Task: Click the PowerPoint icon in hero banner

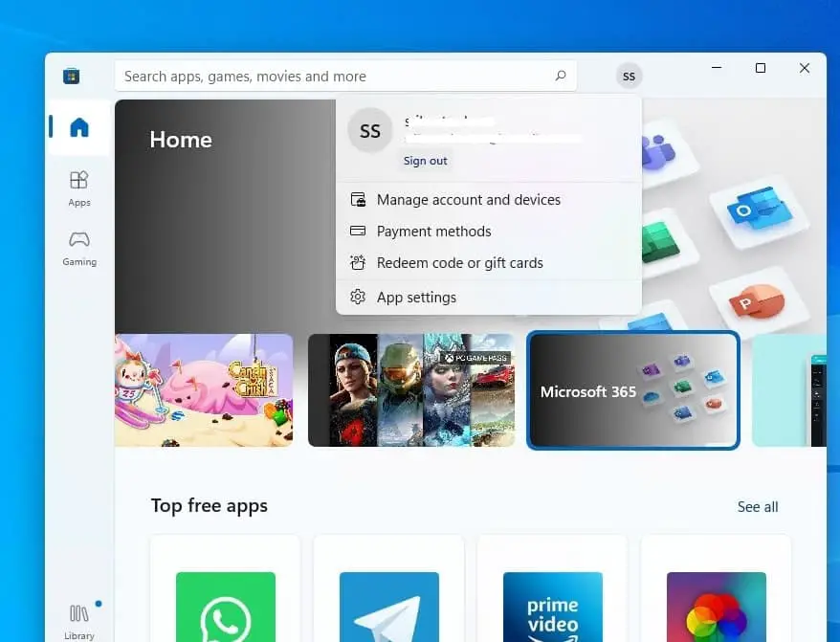Action: (757, 301)
